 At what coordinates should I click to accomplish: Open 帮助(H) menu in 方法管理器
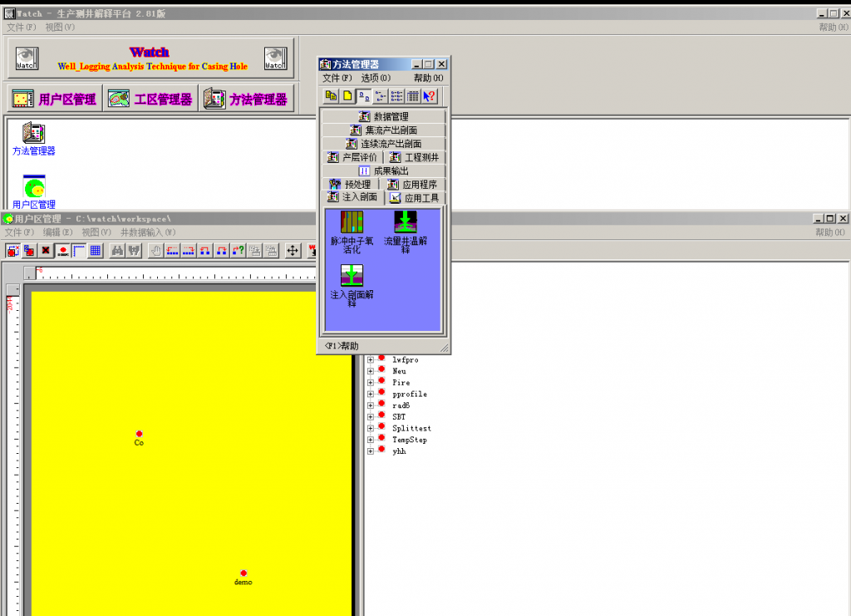[x=428, y=77]
